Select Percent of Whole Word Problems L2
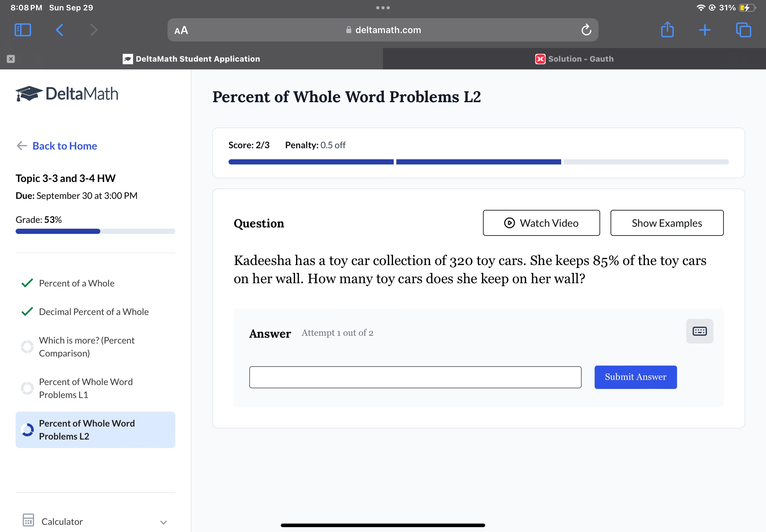The image size is (766, 532). point(95,430)
